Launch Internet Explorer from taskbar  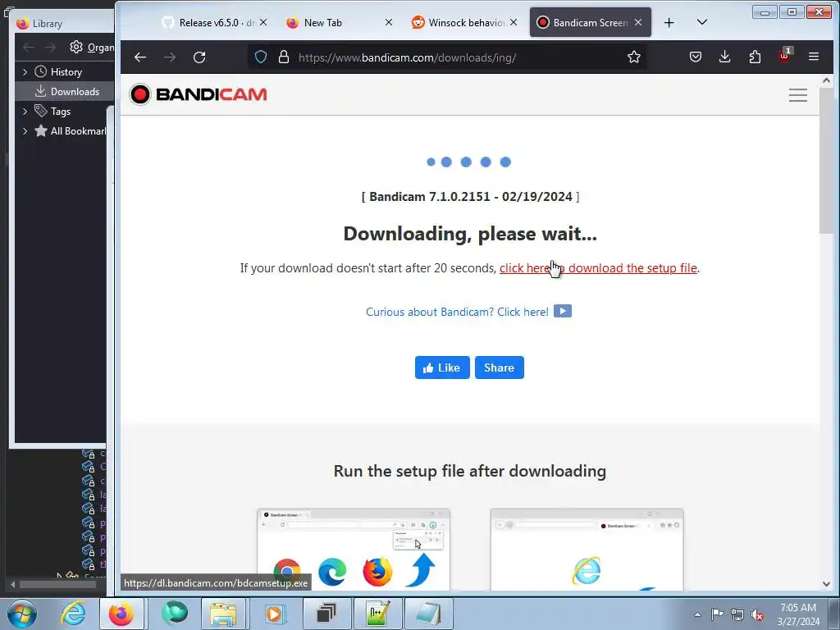(73, 614)
